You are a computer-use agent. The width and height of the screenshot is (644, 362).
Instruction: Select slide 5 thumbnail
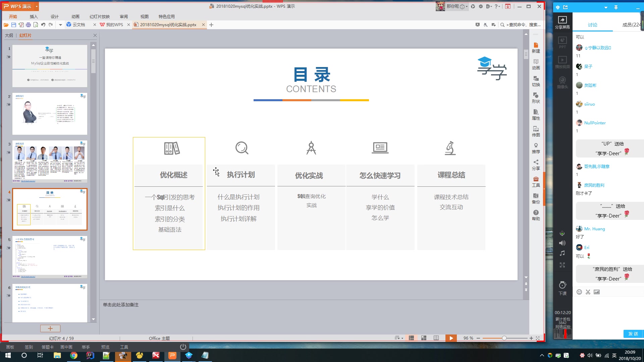coord(50,257)
